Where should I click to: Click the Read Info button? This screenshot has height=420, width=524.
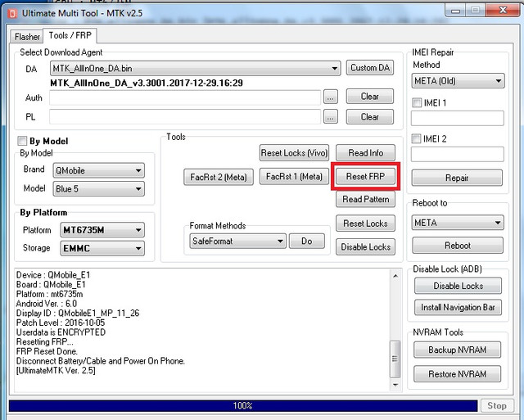365,153
